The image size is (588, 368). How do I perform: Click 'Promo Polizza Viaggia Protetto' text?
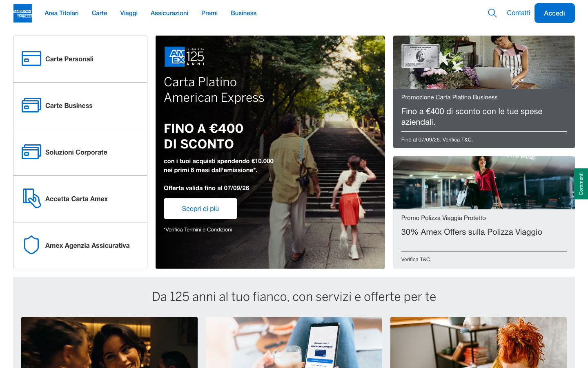click(x=443, y=218)
